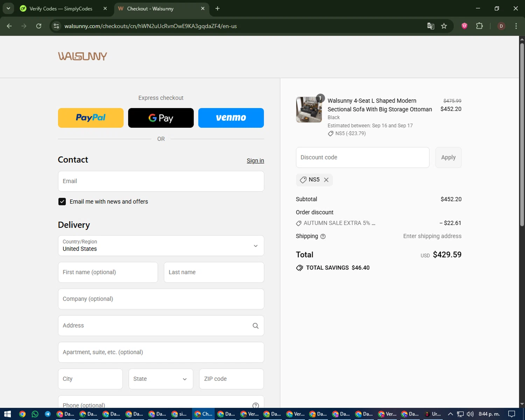Go forward in browser history
Viewport: 525px width, 420px height.
click(x=24, y=26)
